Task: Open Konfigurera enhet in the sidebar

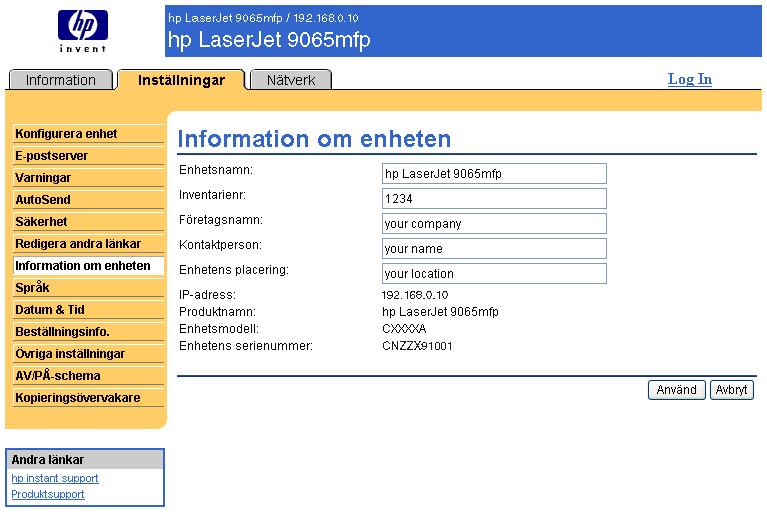Action: click(89, 134)
